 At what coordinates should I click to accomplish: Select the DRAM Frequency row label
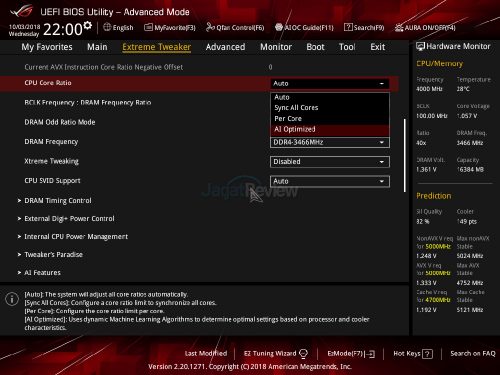click(51, 142)
